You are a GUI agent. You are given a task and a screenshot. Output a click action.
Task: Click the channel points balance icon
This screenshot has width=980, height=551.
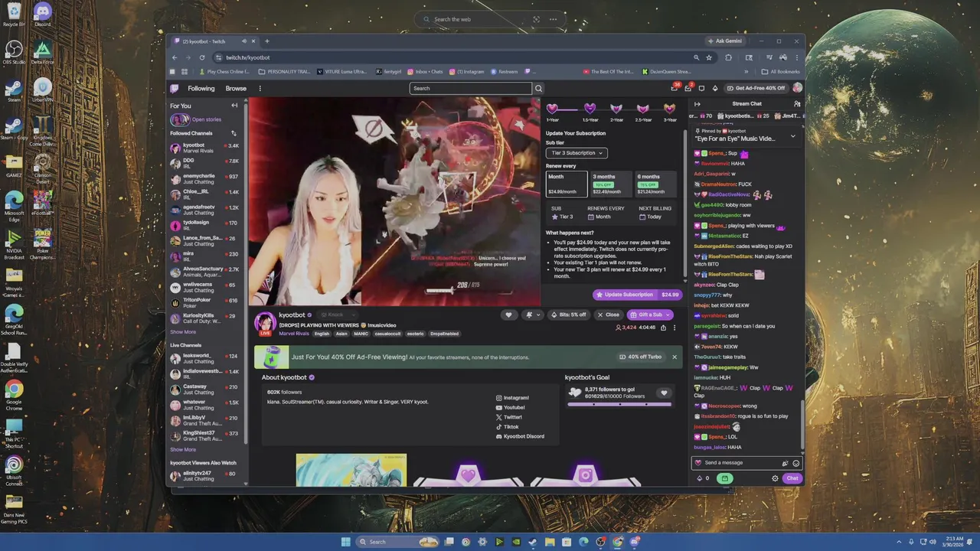pos(700,478)
